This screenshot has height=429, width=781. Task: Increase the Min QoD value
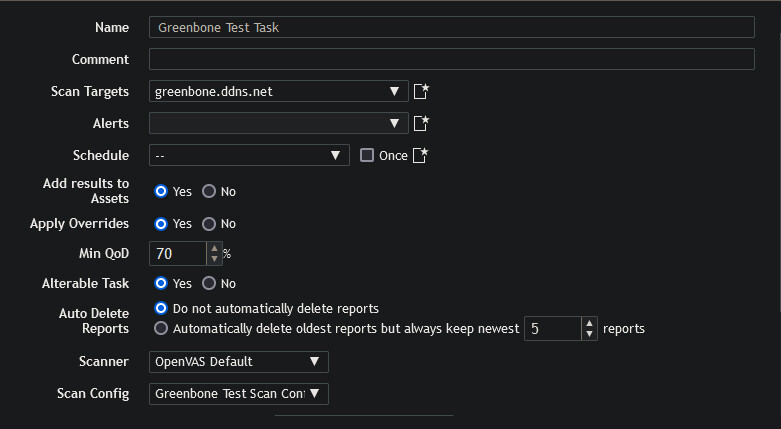pos(215,248)
